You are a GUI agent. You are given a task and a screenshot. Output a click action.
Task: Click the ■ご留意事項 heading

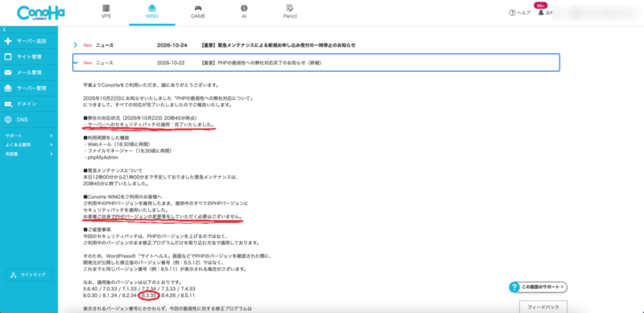(x=97, y=229)
